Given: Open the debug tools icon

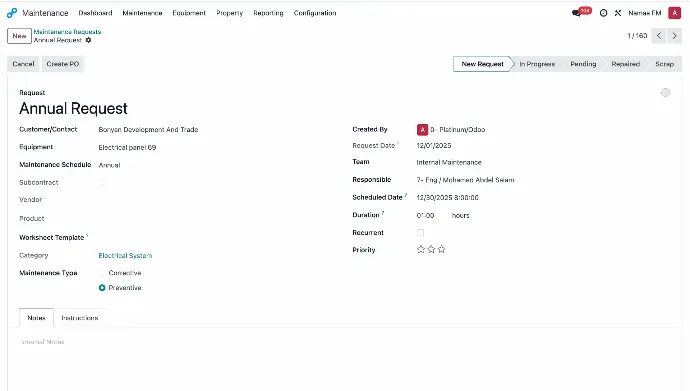Looking at the screenshot, I should 618,13.
